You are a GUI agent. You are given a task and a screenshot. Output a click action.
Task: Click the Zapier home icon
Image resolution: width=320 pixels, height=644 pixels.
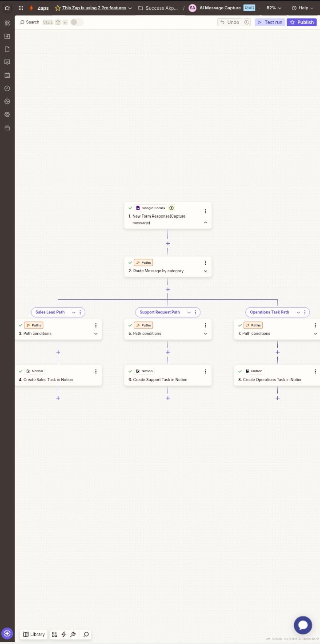tap(7, 8)
